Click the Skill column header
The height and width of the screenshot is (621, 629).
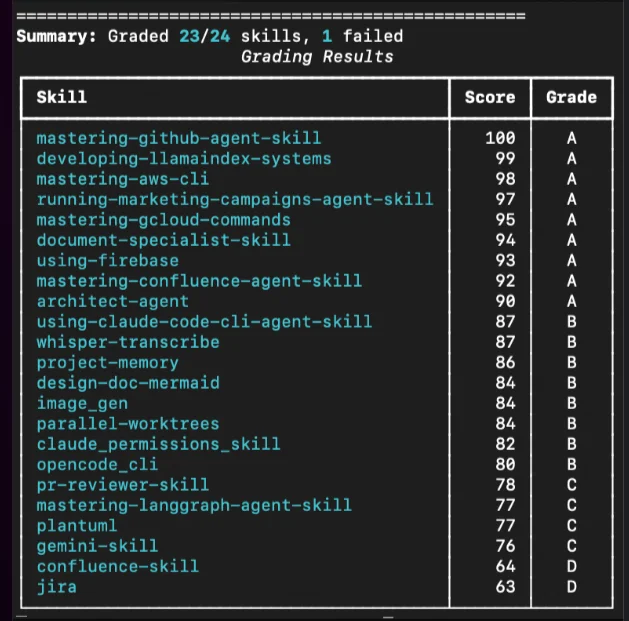coord(61,97)
